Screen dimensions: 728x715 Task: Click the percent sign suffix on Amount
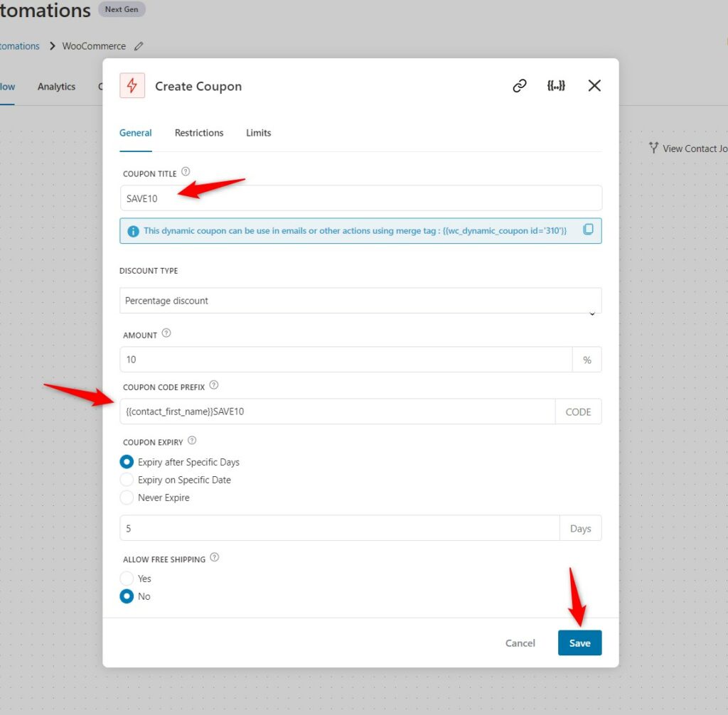coord(587,360)
